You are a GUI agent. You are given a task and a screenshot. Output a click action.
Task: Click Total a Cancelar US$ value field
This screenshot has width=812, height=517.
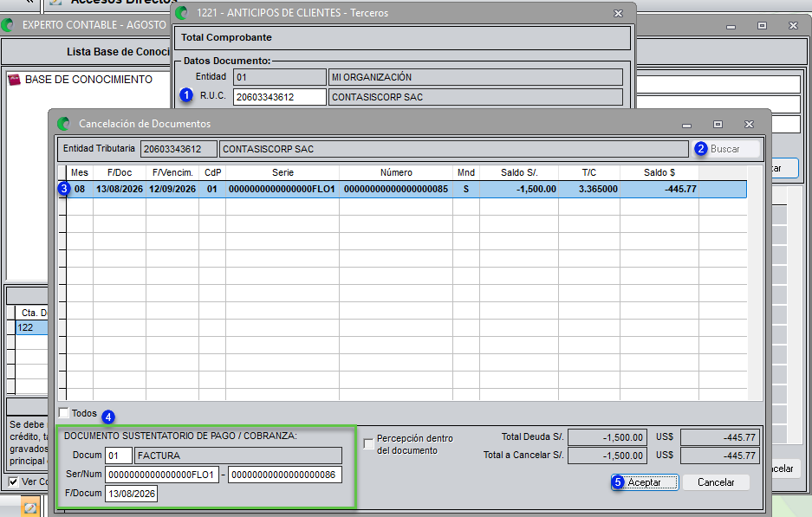(x=720, y=456)
